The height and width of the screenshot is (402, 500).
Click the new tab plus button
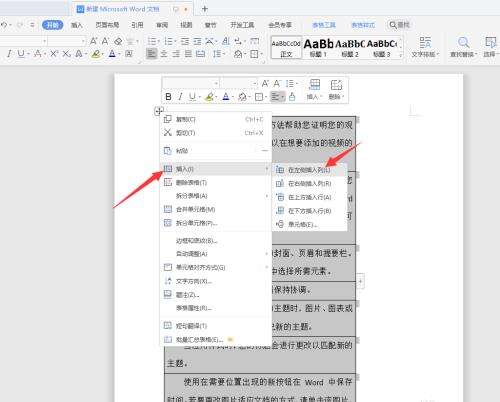[x=205, y=9]
